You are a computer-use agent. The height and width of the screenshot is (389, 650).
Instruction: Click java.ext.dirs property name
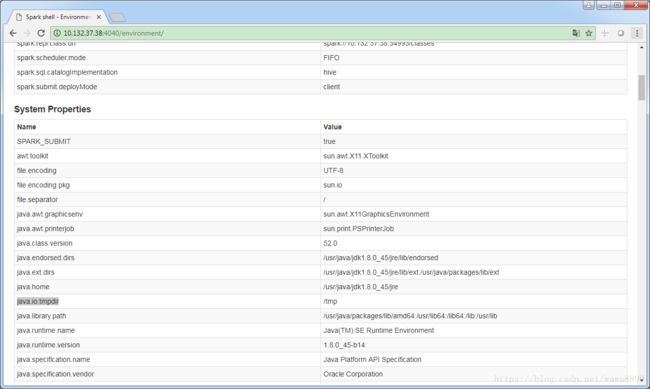click(x=36, y=272)
